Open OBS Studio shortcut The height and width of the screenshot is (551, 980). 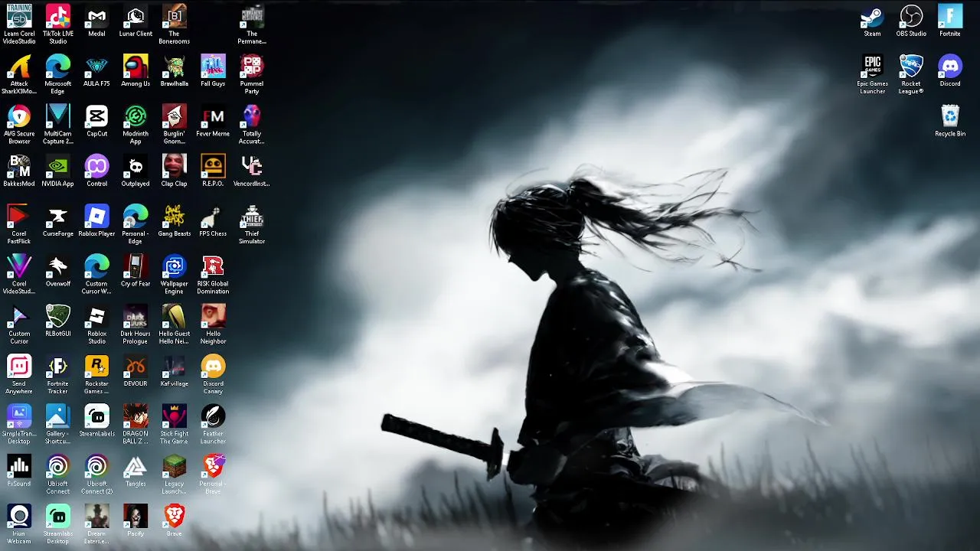click(x=911, y=21)
